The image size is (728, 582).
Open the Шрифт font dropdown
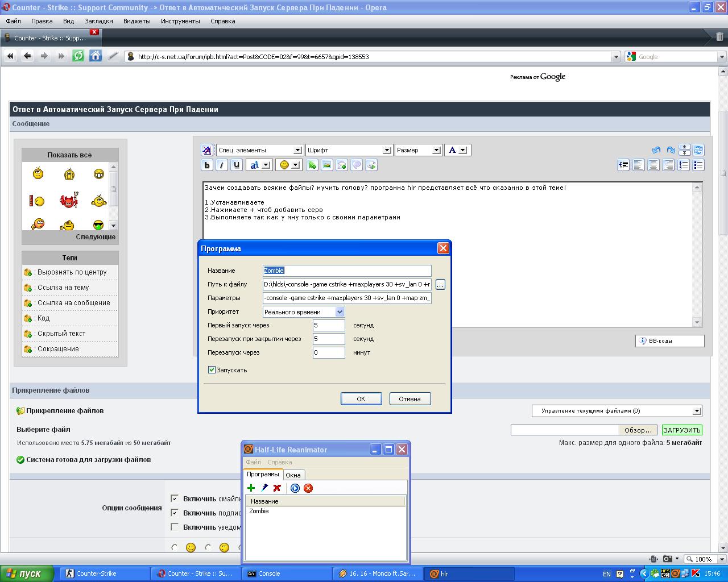click(349, 150)
